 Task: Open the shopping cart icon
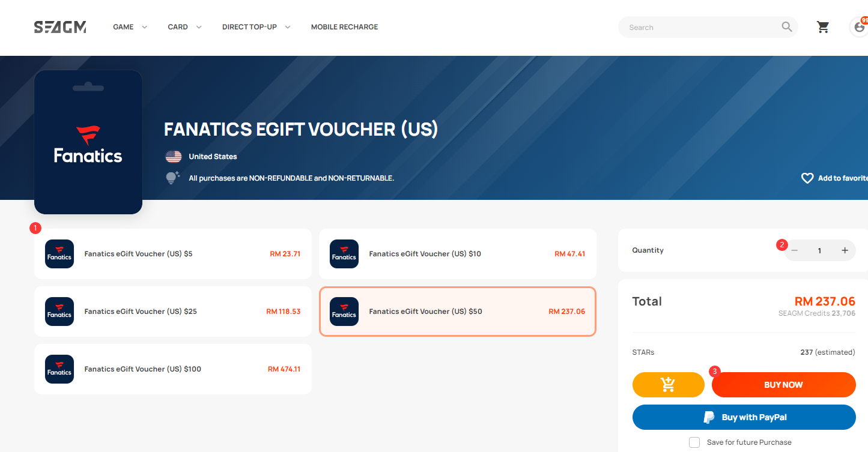coord(823,27)
